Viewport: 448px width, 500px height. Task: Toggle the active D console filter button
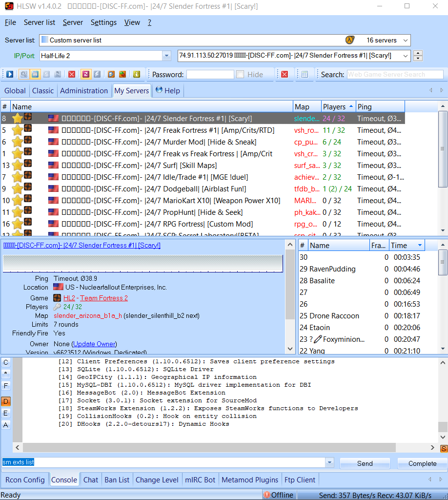pos(6,401)
